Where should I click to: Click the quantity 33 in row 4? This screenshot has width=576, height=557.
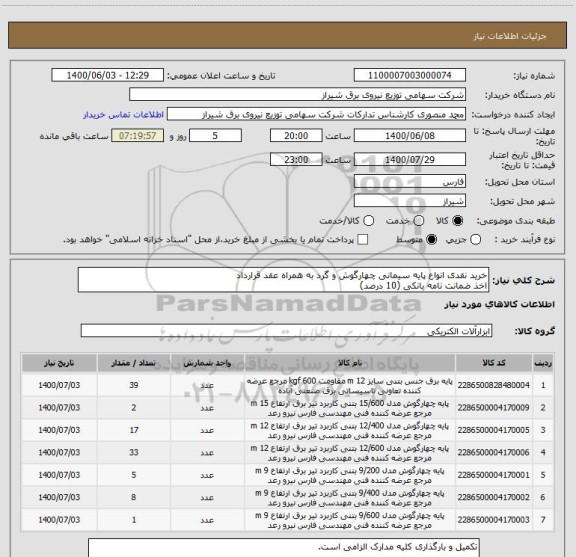134,452
